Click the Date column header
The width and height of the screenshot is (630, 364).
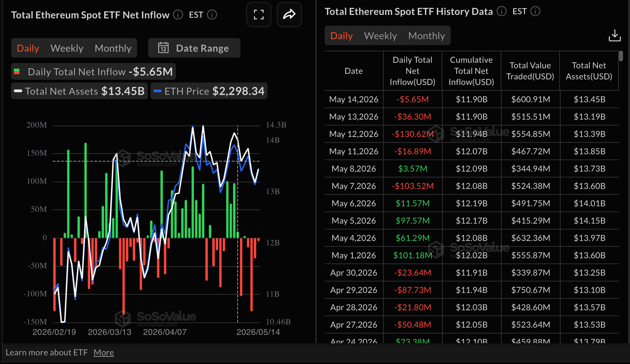[x=354, y=71]
